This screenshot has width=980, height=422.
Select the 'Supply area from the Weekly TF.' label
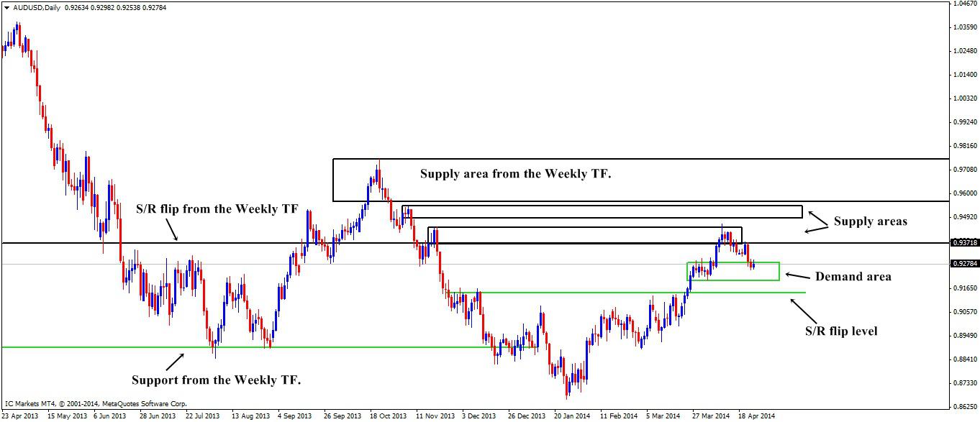coord(515,174)
